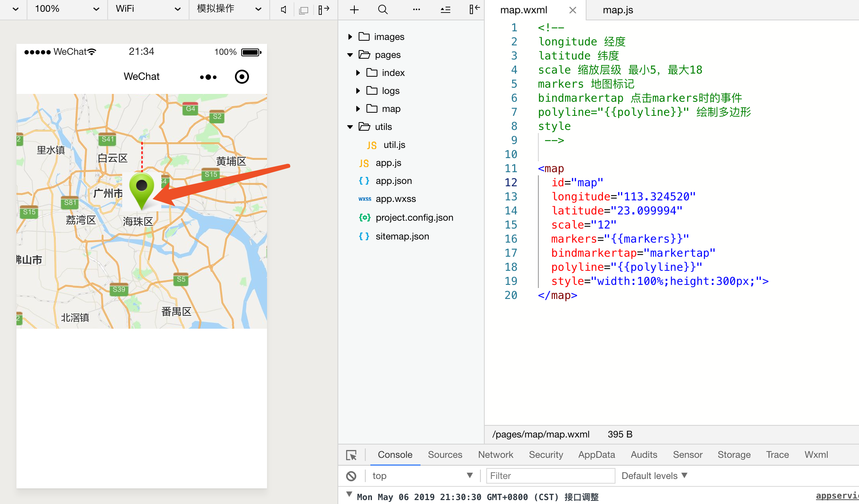Create a new file with the plus icon
Screen dimensions: 859x504
[x=354, y=9]
